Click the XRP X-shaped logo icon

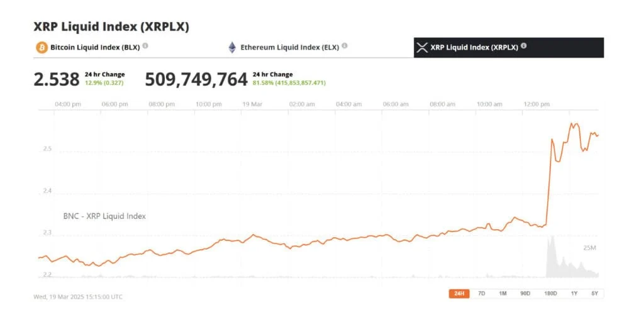422,47
